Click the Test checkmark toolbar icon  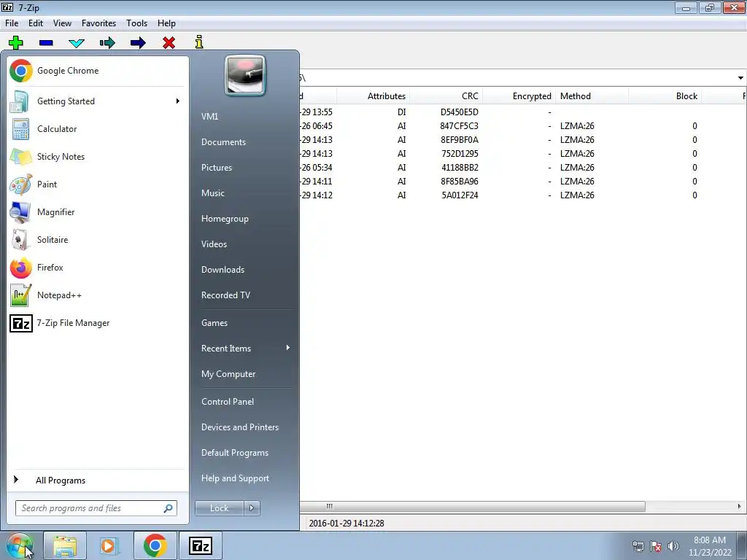tap(77, 43)
